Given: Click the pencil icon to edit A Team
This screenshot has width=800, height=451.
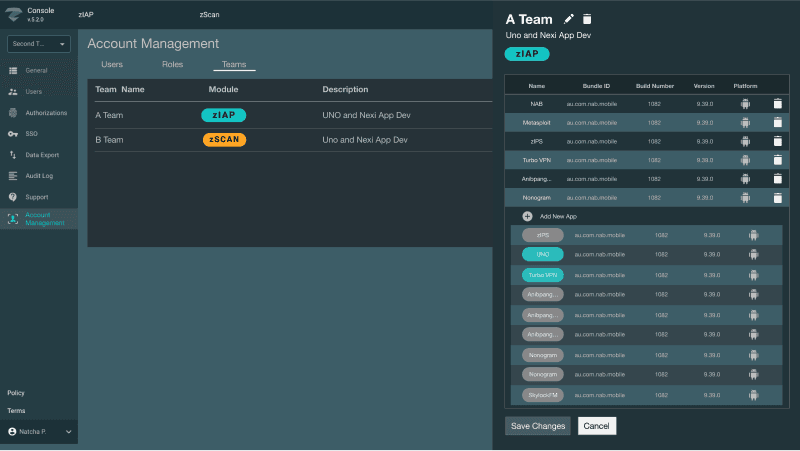Looking at the screenshot, I should point(569,19).
